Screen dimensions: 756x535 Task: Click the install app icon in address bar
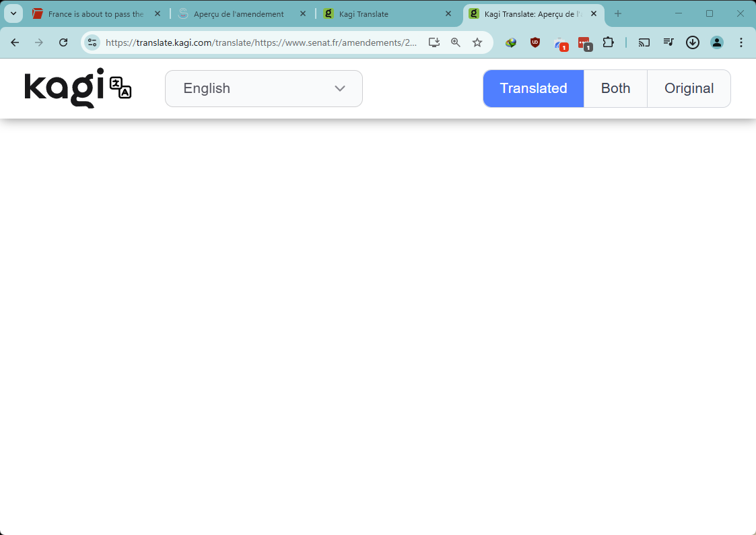(x=434, y=42)
